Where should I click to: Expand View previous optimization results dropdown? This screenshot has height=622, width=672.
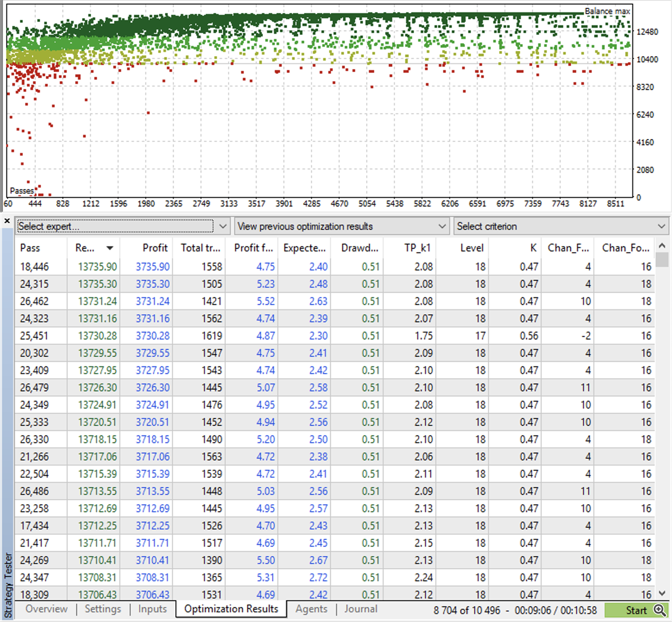(342, 226)
